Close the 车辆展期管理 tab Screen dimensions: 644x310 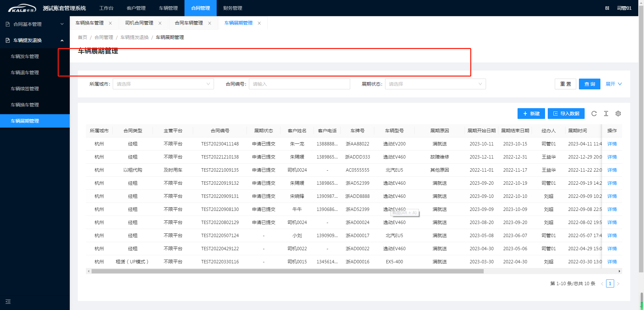tap(259, 23)
